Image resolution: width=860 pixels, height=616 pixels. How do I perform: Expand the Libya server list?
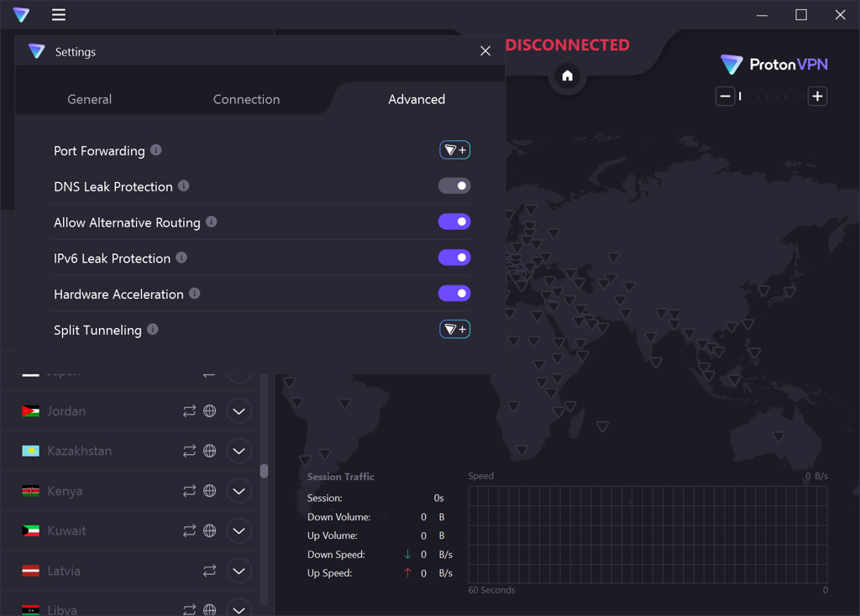[x=239, y=609]
